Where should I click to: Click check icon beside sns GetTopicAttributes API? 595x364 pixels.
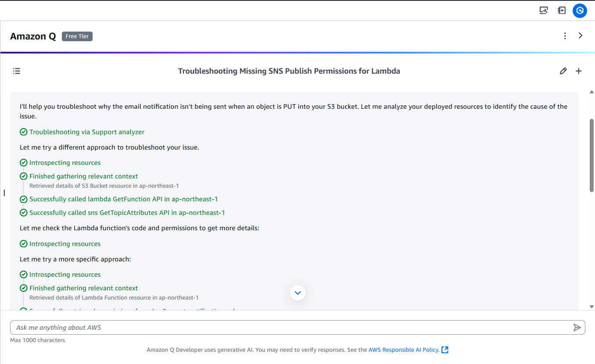point(24,213)
